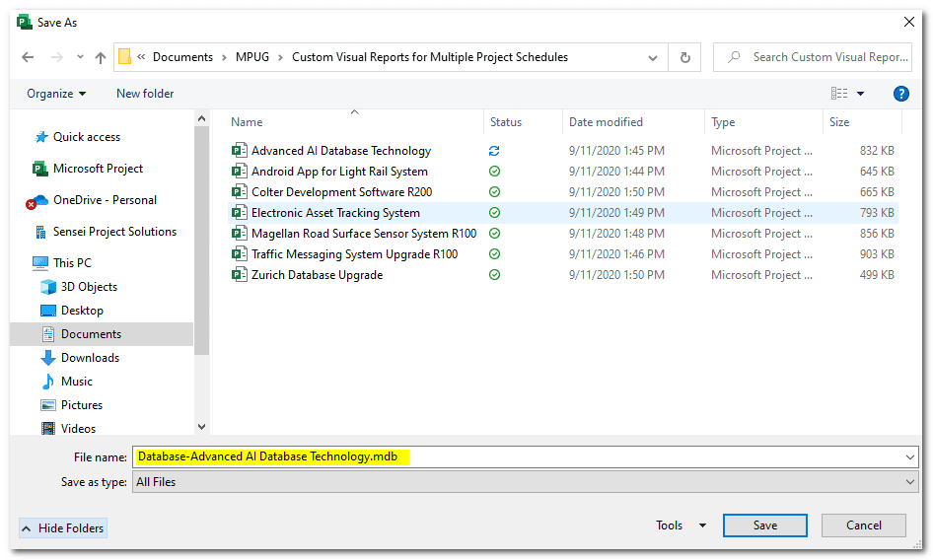Click Documents in the breadcrumb path
Image resolution: width=933 pixels, height=560 pixels.
tap(182, 57)
